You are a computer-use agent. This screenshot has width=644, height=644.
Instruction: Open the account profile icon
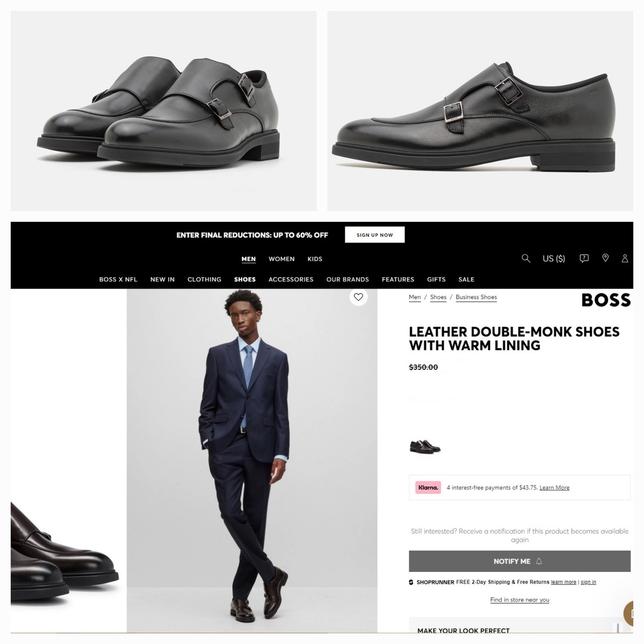pyautogui.click(x=625, y=258)
